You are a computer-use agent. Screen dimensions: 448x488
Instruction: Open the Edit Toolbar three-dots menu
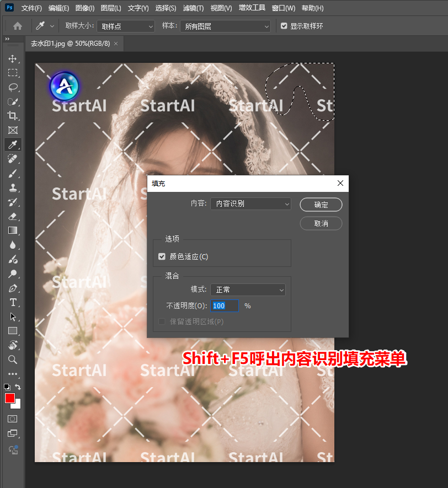(x=13, y=374)
